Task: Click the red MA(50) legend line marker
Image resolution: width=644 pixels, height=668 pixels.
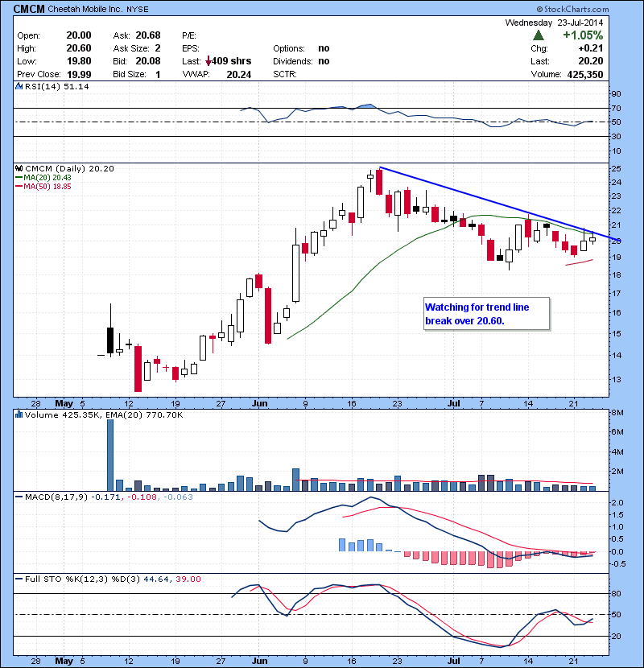Action: (19, 187)
